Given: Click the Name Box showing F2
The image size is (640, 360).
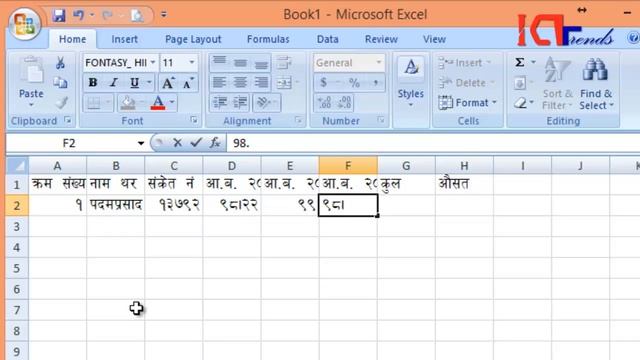Looking at the screenshot, I should click(69, 143).
